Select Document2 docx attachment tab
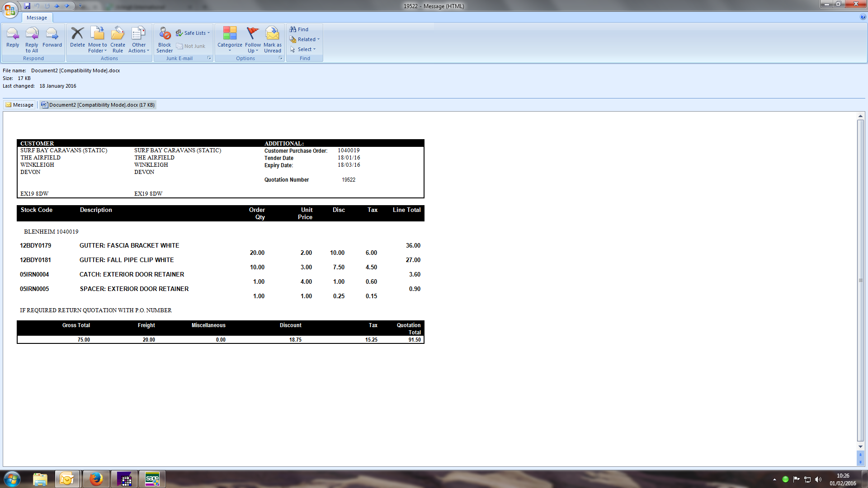This screenshot has width=868, height=488. pyautogui.click(x=98, y=105)
